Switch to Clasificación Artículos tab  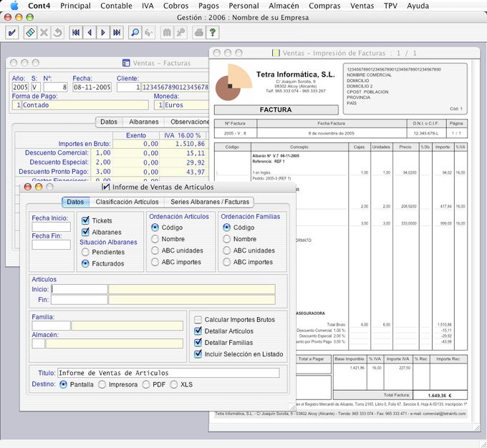point(127,202)
